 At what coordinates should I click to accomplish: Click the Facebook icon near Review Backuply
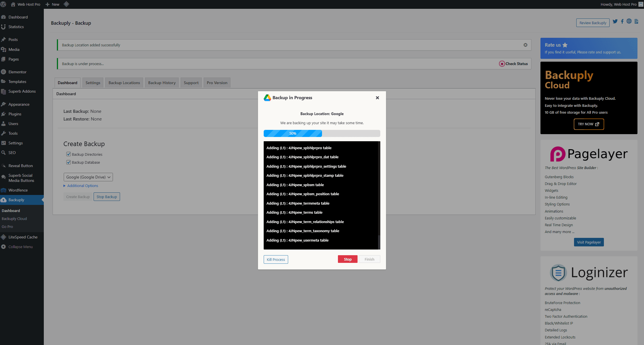(622, 22)
